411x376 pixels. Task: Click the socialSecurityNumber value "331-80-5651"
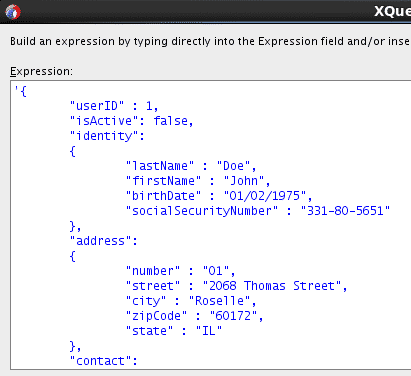(345, 211)
